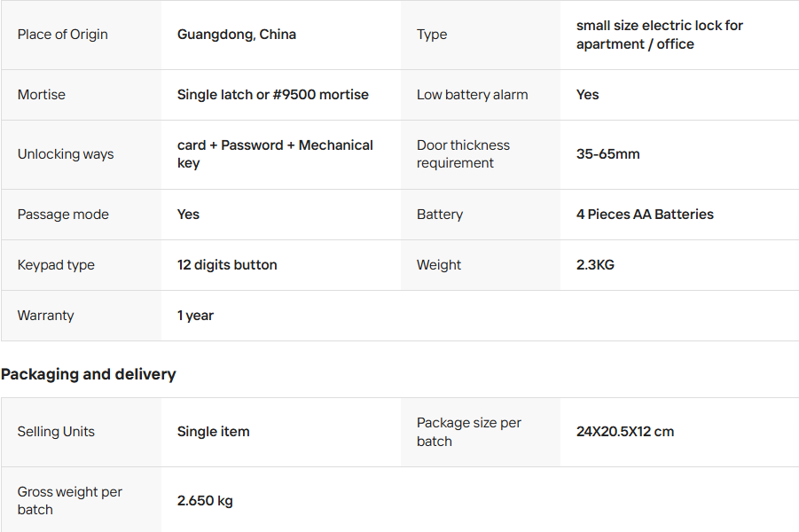Click the Mortise attribute label
This screenshot has width=799, height=532.
pyautogui.click(x=42, y=95)
